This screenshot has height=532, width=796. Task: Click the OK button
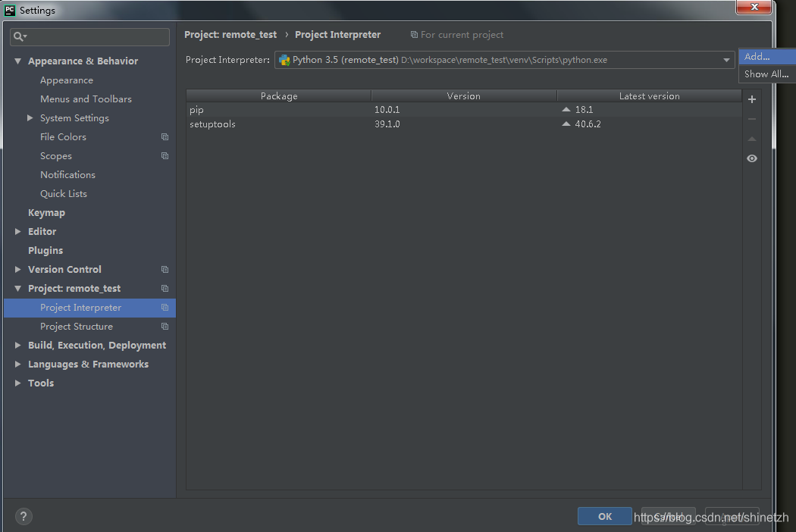tap(605, 516)
